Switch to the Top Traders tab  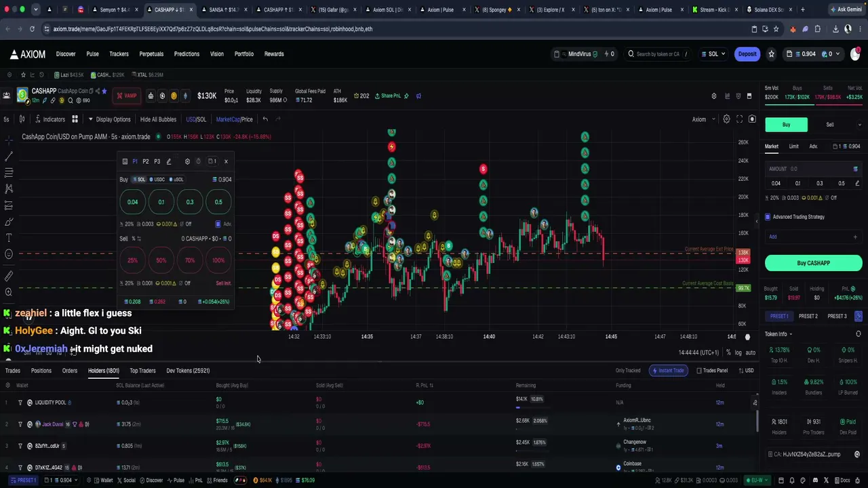142,371
